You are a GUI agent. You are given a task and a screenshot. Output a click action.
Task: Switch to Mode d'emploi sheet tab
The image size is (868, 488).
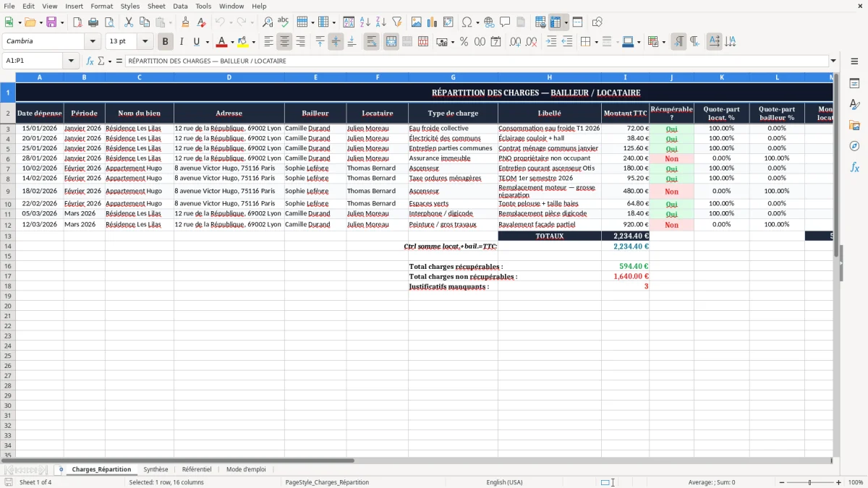pyautogui.click(x=246, y=469)
